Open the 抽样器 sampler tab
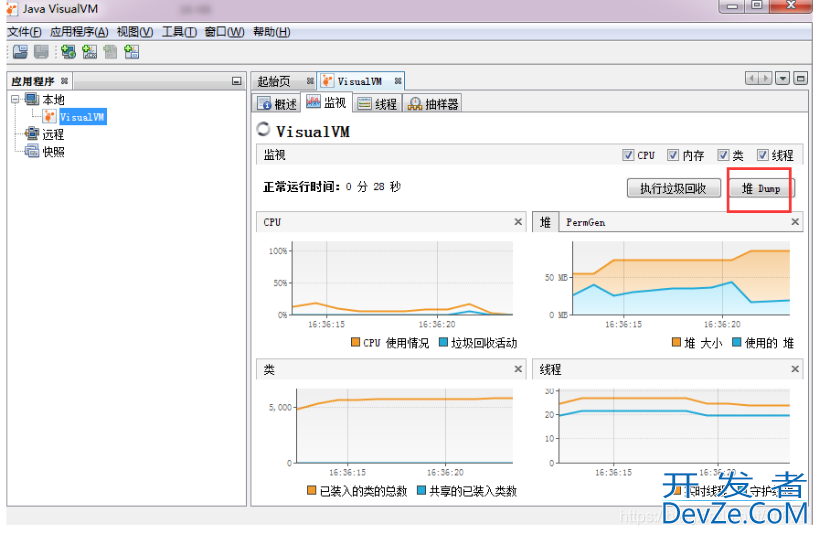 click(x=432, y=104)
